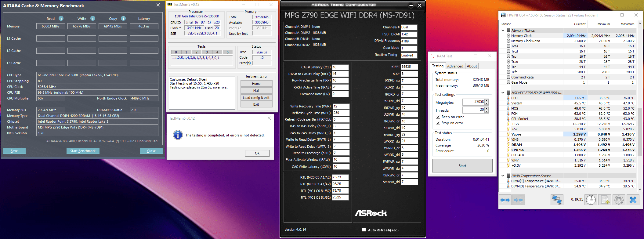644x239 pixels.
Task: Click the Exit button in TestMem5
Action: pos(256,104)
